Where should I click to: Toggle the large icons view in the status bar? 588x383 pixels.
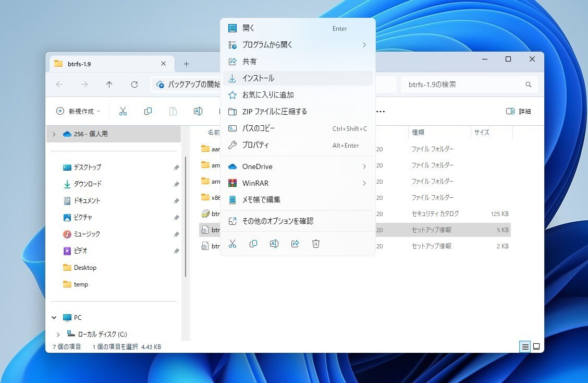536,346
